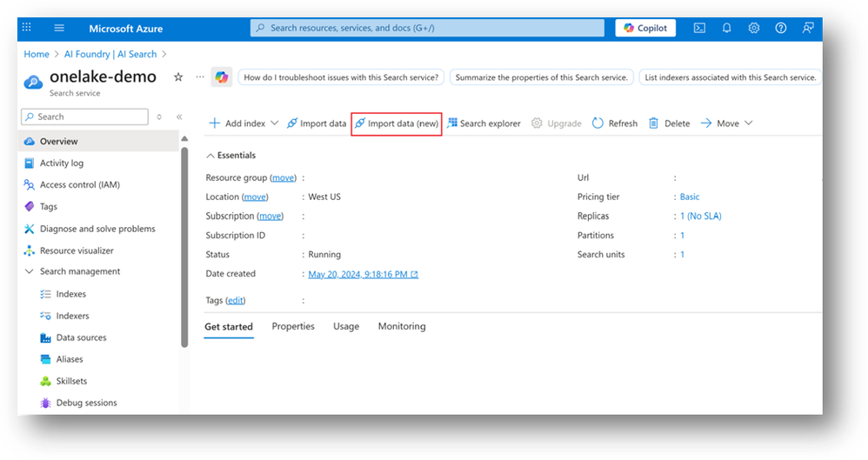Click Delete in the toolbar
868x460 pixels.
pyautogui.click(x=670, y=123)
